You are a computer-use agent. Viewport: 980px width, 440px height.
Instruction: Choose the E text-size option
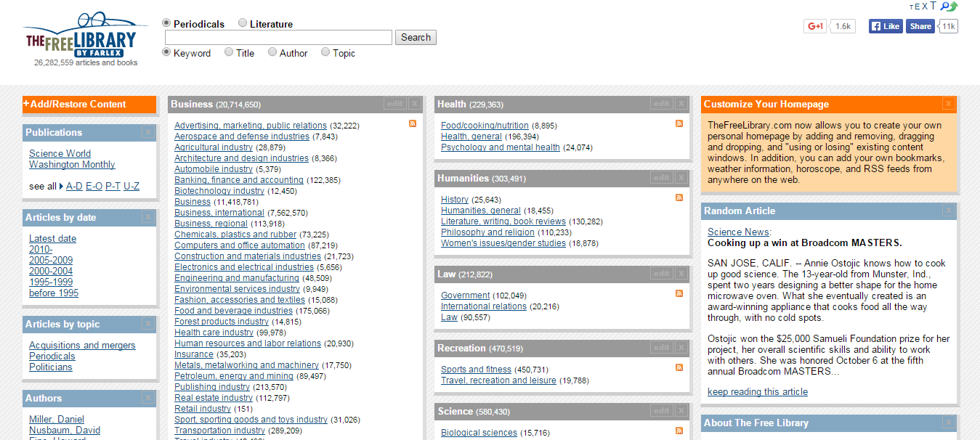pyautogui.click(x=918, y=7)
